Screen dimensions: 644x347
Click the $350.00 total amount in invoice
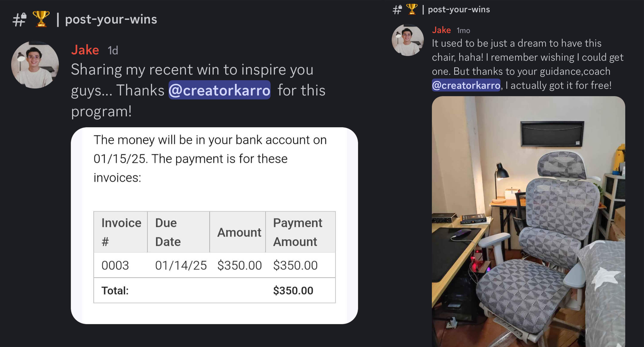[293, 291]
